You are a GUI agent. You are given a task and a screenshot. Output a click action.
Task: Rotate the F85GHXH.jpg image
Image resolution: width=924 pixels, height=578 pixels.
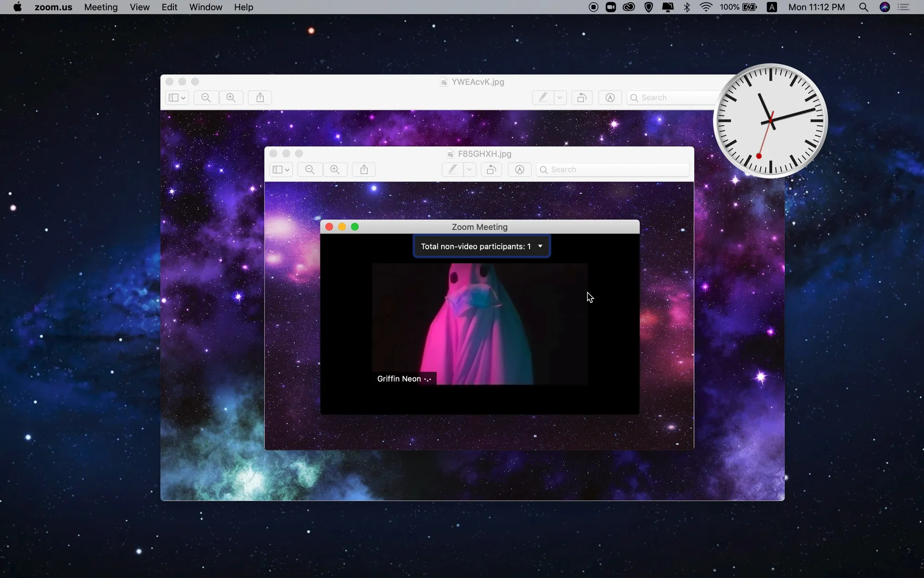pyautogui.click(x=491, y=170)
